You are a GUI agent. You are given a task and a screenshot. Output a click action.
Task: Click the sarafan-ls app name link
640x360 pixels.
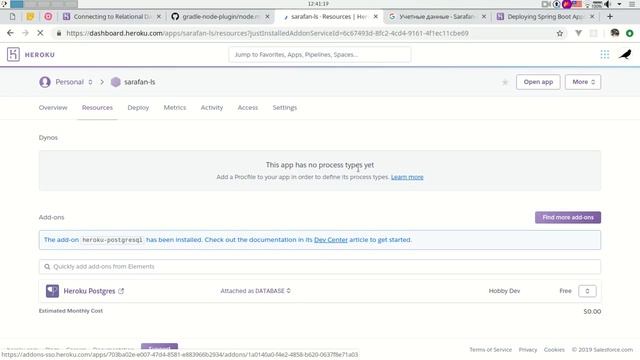pyautogui.click(x=140, y=82)
